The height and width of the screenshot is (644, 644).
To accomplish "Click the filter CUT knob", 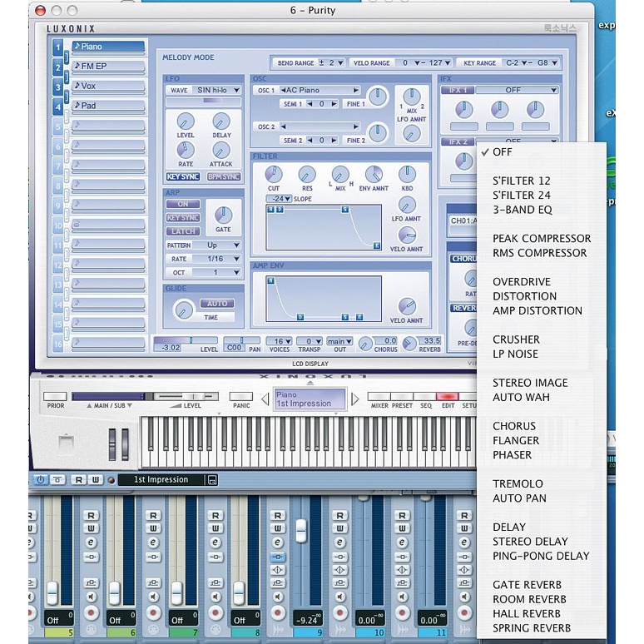I will tap(273, 174).
